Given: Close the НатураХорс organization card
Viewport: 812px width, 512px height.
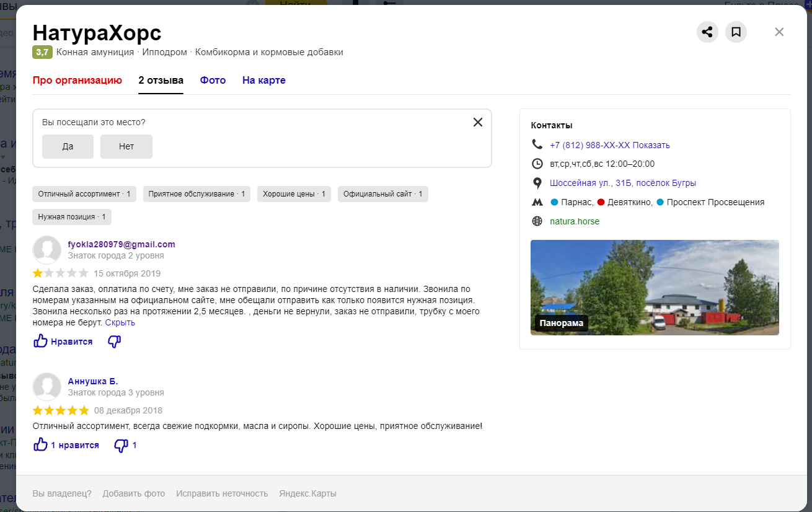Looking at the screenshot, I should coord(779,32).
